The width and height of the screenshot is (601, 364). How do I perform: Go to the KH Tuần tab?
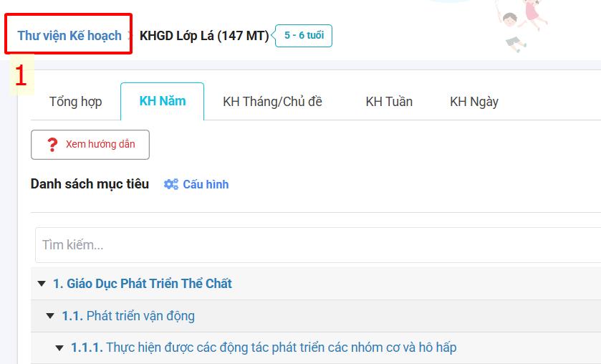[389, 102]
